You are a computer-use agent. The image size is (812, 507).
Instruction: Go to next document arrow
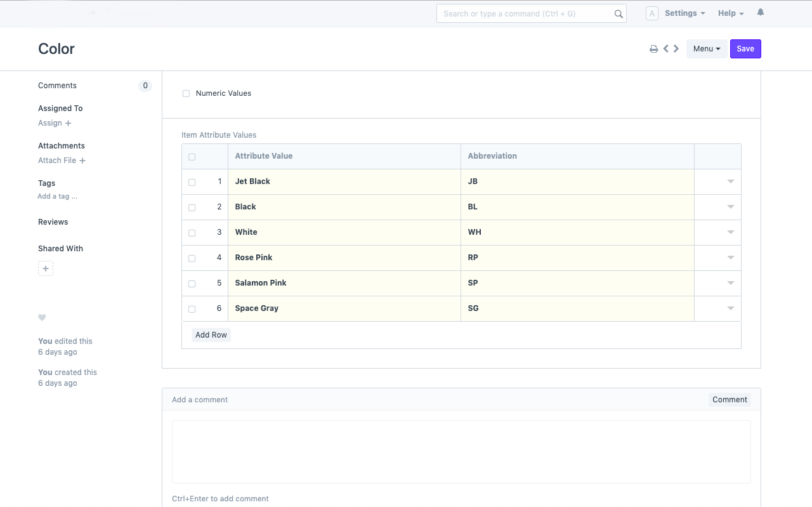(676, 48)
